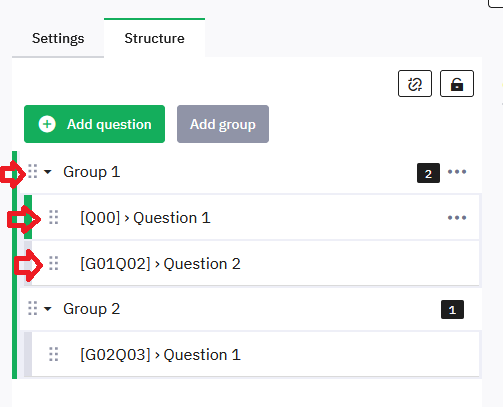The width and height of the screenshot is (503, 407).
Task: Switch to the Settings tab
Action: (x=58, y=38)
